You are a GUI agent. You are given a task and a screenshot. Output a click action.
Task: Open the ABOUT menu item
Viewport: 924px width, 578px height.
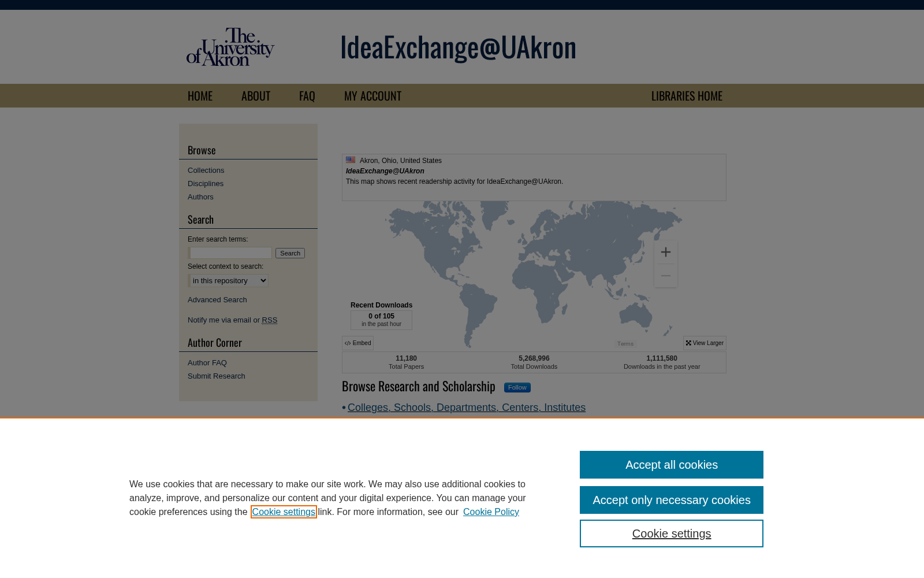tap(256, 96)
